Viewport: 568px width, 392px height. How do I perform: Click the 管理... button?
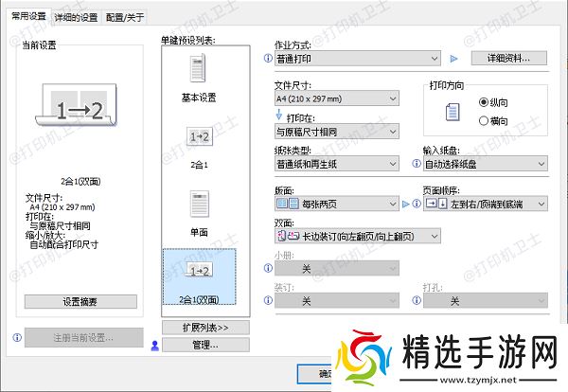pos(205,345)
